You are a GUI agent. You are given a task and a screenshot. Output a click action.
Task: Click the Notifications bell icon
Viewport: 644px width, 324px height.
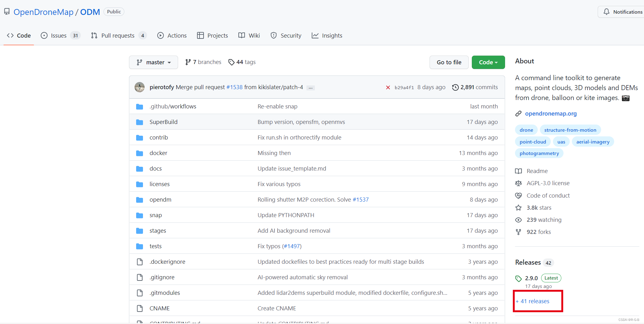(x=606, y=12)
